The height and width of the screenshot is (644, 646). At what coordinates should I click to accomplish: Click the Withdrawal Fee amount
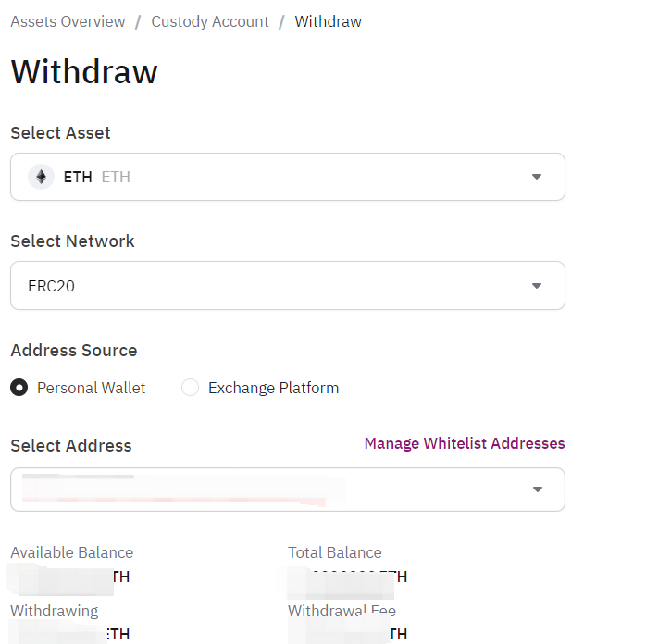click(x=347, y=634)
